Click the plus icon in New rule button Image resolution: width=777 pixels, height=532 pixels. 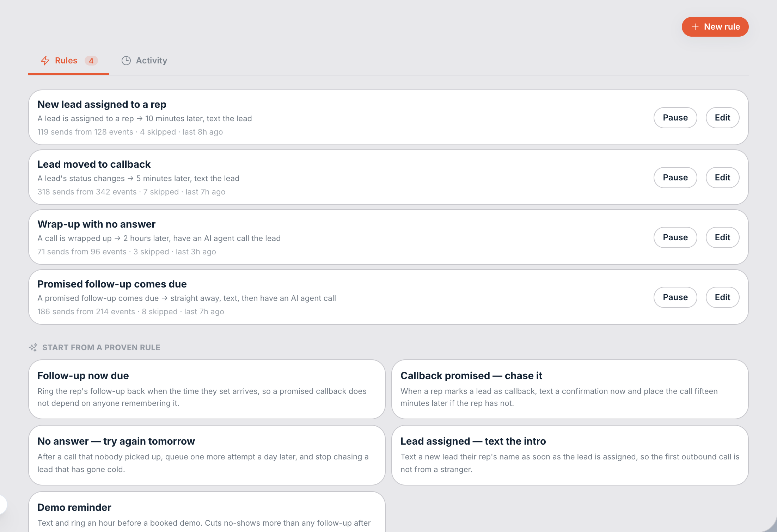(695, 27)
